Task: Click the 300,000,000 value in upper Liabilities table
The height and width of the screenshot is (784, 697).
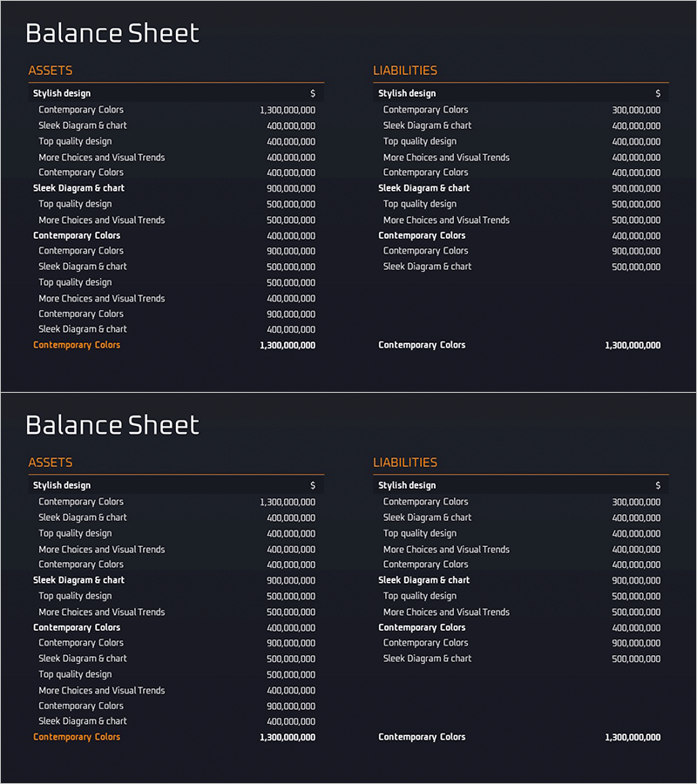Action: pos(636,111)
